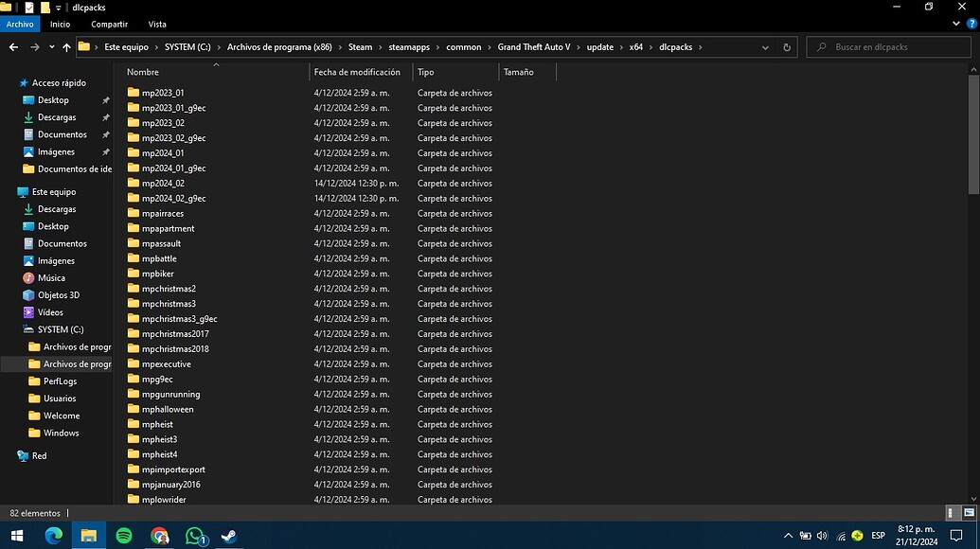Expand the x64 breadcrumb chevron
This screenshot has height=549, width=980.
pyautogui.click(x=653, y=46)
